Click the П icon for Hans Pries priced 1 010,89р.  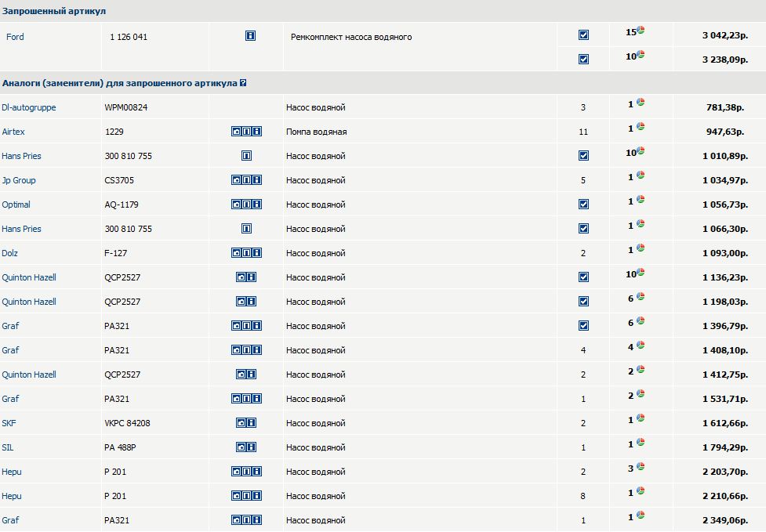pyautogui.click(x=246, y=156)
